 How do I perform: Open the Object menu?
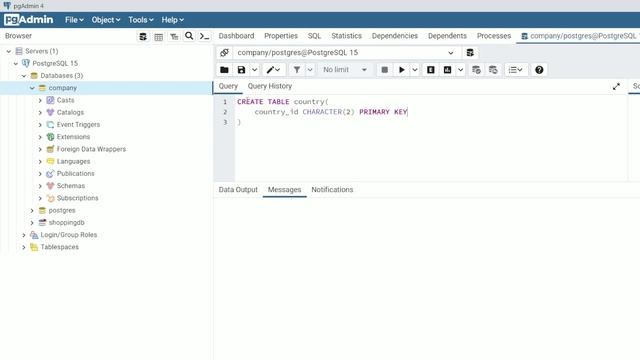click(106, 20)
